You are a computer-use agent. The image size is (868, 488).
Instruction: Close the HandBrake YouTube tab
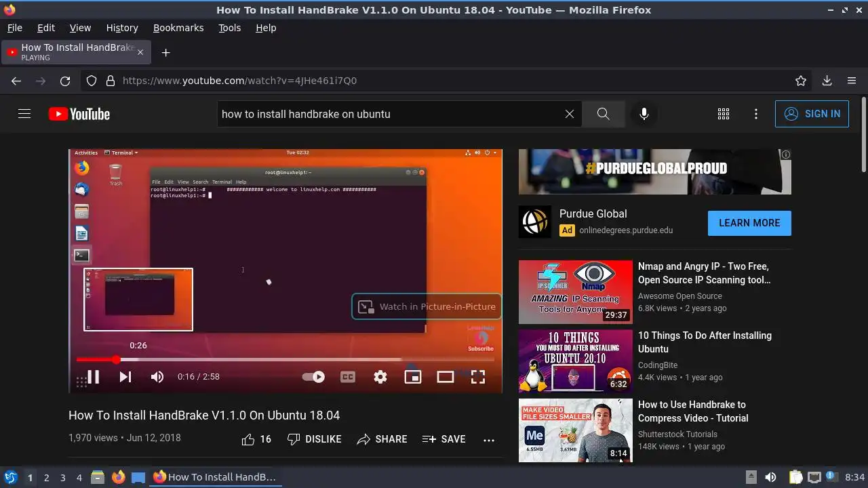coord(140,52)
